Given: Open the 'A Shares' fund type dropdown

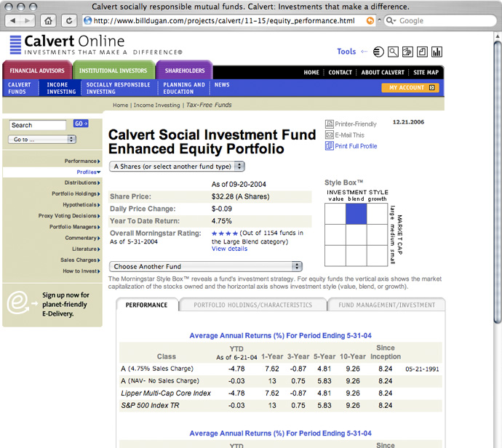Looking at the screenshot, I should (x=177, y=167).
